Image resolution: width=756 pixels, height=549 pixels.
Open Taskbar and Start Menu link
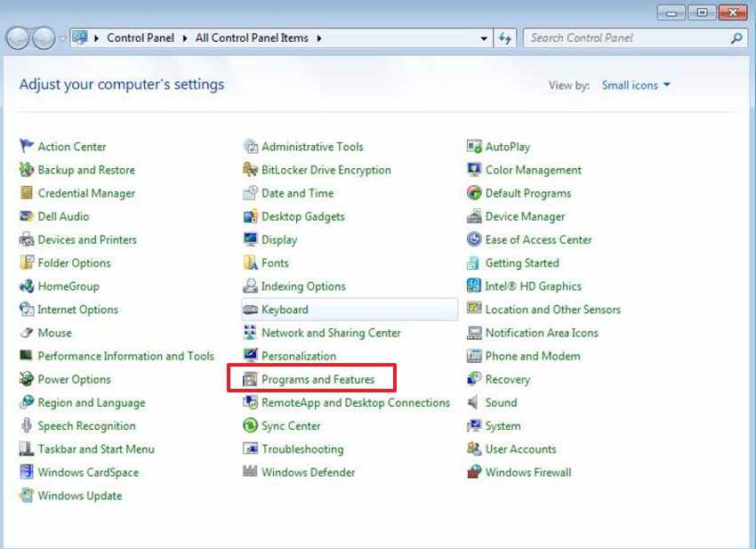(96, 449)
